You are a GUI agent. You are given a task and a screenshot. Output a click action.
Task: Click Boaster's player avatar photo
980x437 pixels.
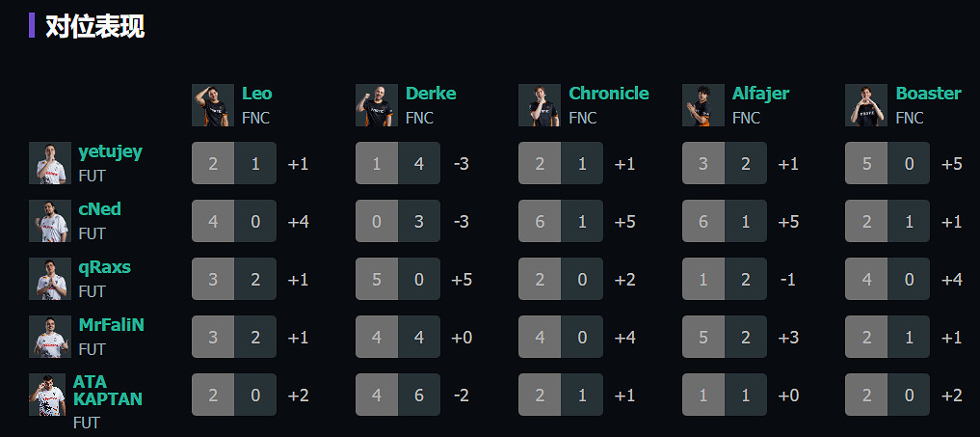click(866, 105)
